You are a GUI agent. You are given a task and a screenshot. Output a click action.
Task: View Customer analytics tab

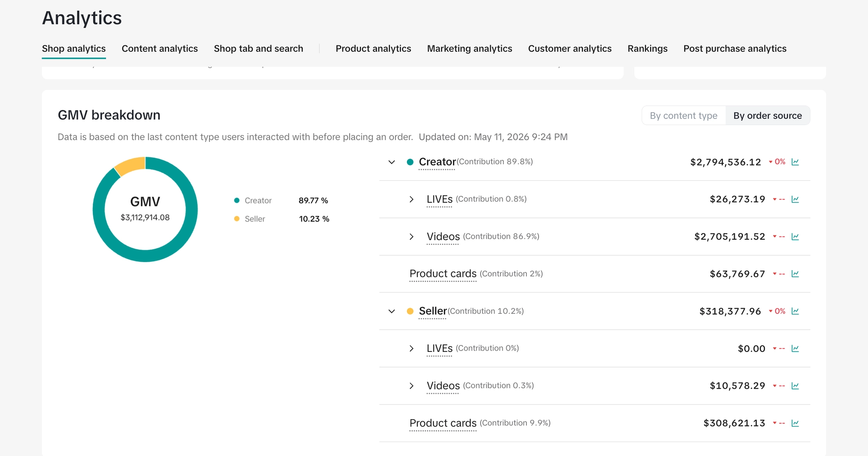[570, 49]
